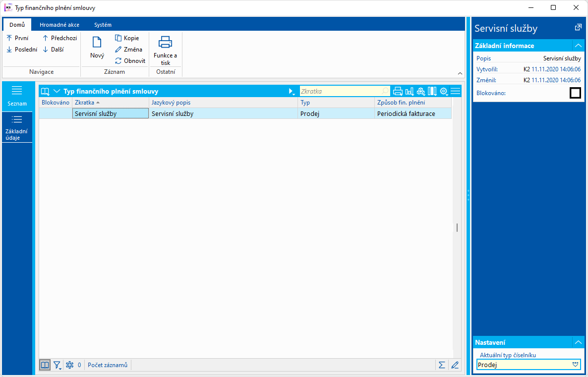This screenshot has height=377, width=588.
Task: Open the hamburger menu in the list toolbar
Action: pos(455,91)
